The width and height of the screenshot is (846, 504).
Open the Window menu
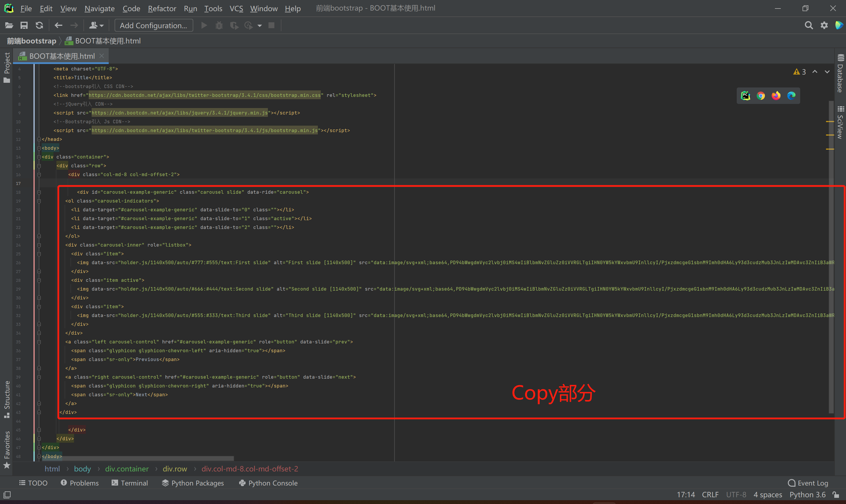point(264,9)
